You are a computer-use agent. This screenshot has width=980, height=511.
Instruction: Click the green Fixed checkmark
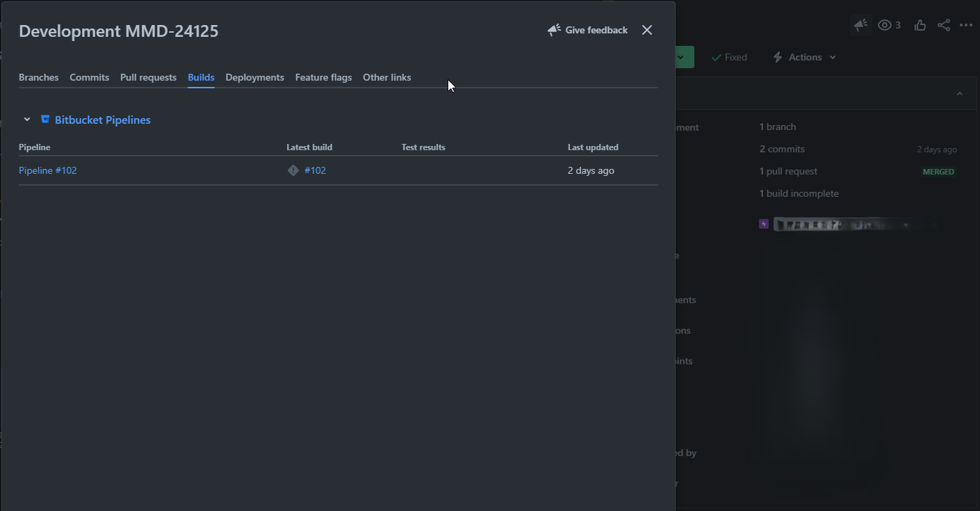coord(716,57)
